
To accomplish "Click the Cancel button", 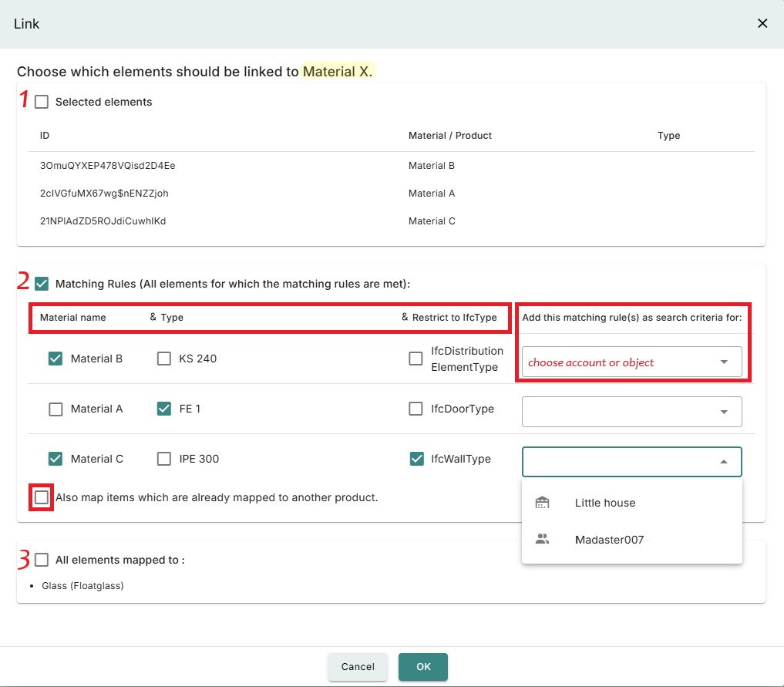I will [x=358, y=666].
